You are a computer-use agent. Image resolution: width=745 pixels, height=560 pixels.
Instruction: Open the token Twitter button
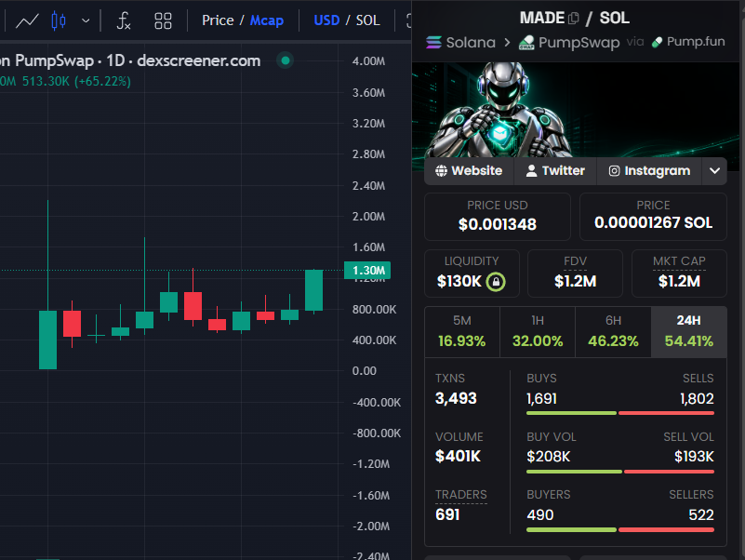point(555,170)
